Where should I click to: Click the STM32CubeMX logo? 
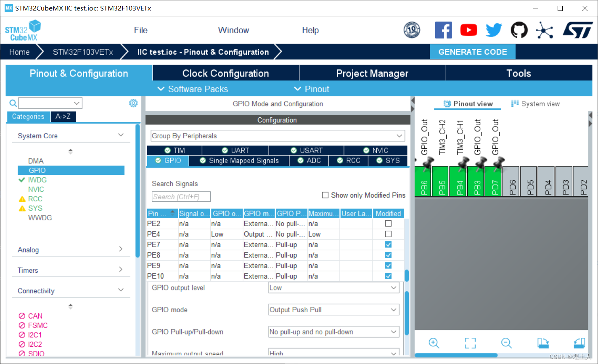[23, 30]
